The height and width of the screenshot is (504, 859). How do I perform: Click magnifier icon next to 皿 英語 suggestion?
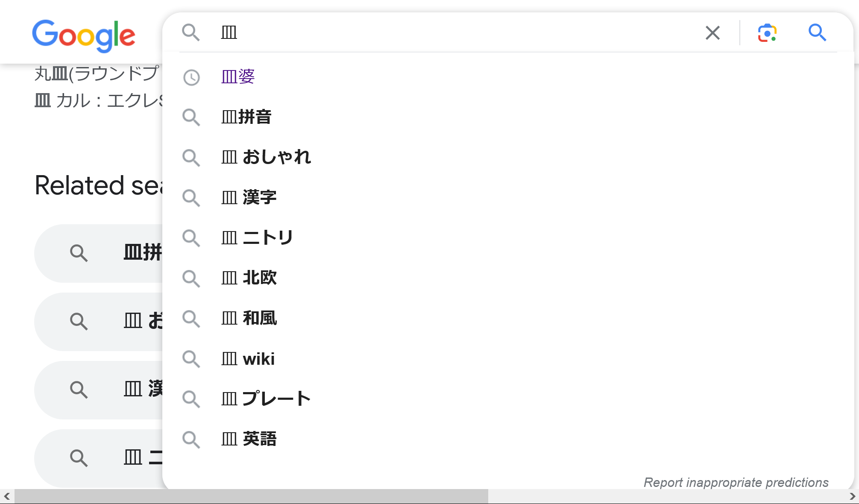point(191,440)
